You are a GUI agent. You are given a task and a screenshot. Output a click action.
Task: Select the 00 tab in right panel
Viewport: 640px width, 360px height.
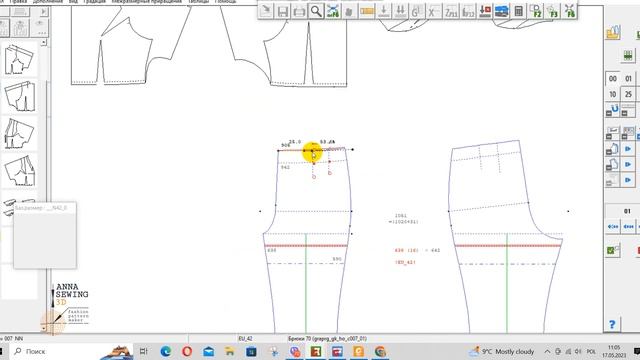[613, 78]
